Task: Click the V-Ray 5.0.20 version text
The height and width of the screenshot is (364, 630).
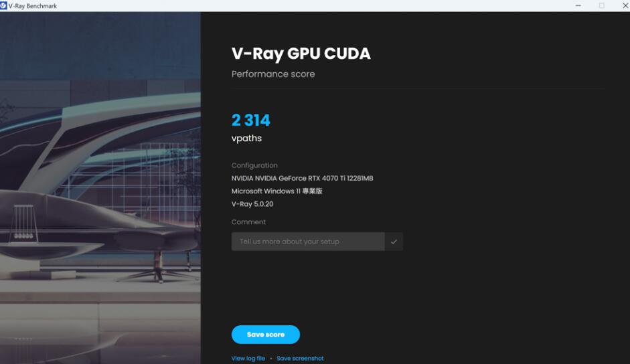Action: tap(252, 204)
